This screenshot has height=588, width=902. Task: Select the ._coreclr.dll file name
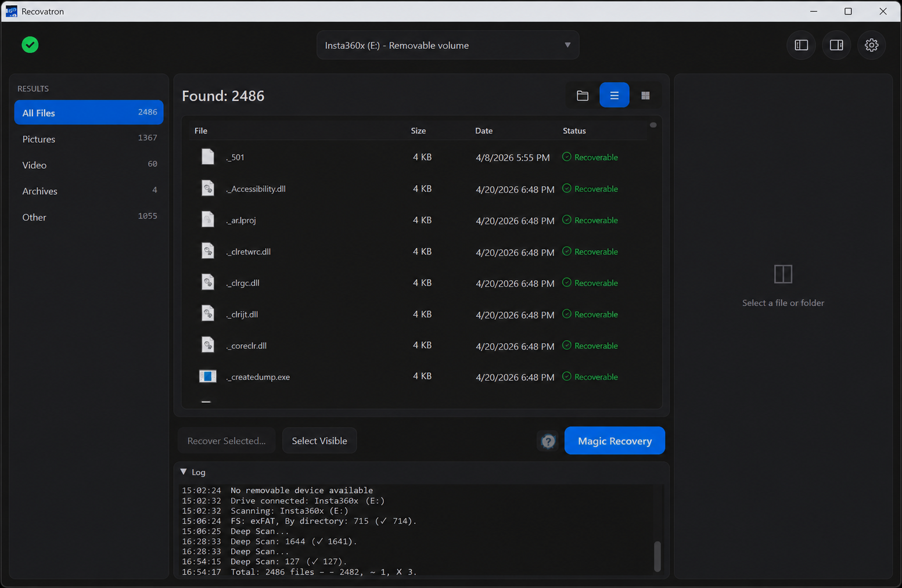246,345
